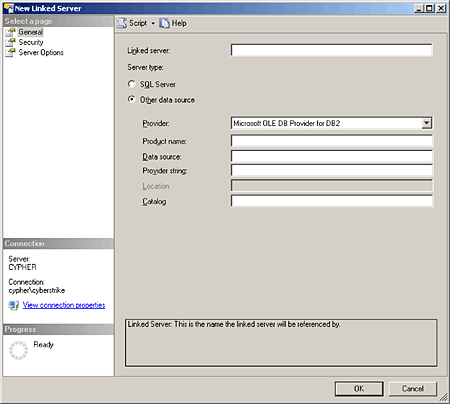
Task: Click the window resize grip
Action: point(444,397)
